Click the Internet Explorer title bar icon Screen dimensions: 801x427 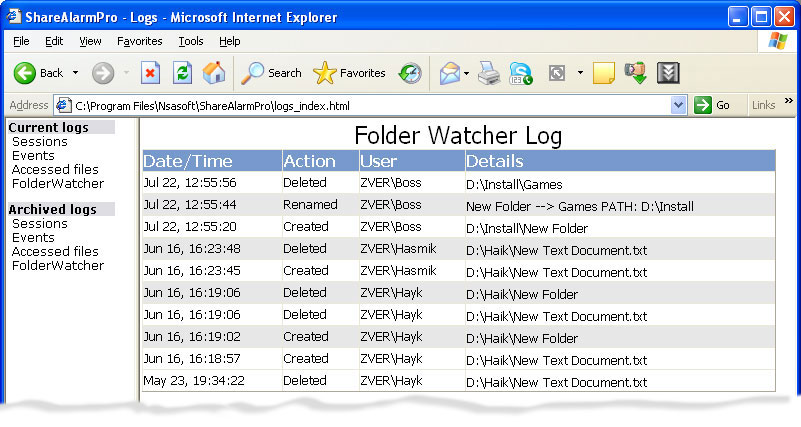[x=13, y=17]
